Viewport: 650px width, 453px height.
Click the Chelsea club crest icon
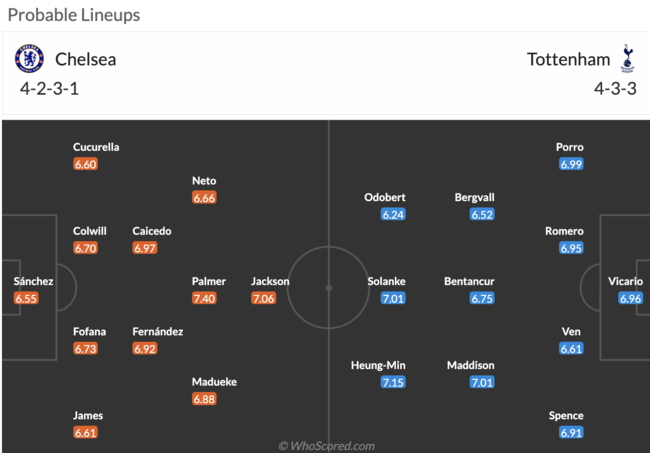point(30,59)
